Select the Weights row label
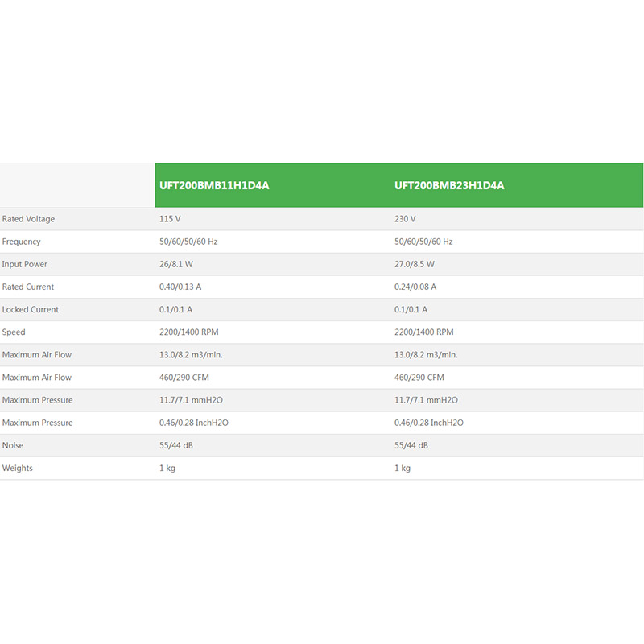This screenshot has height=644, width=644. click(18, 468)
